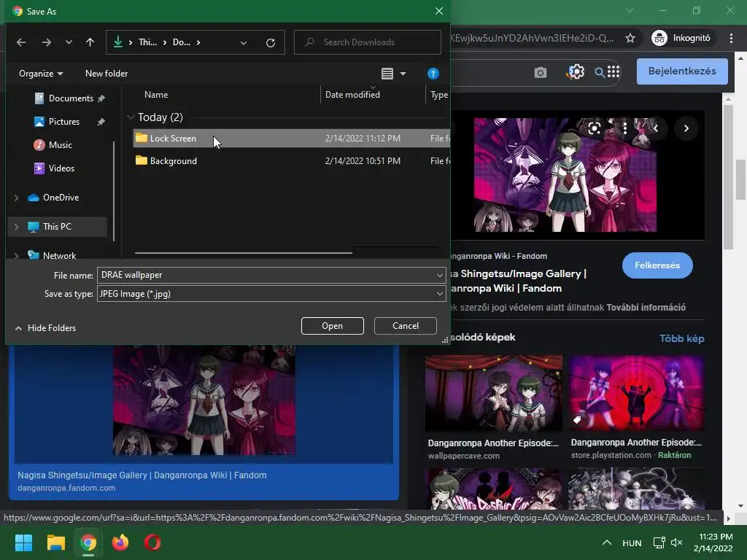747x560 pixels.
Task: Open preview image more options dots
Action: [625, 128]
